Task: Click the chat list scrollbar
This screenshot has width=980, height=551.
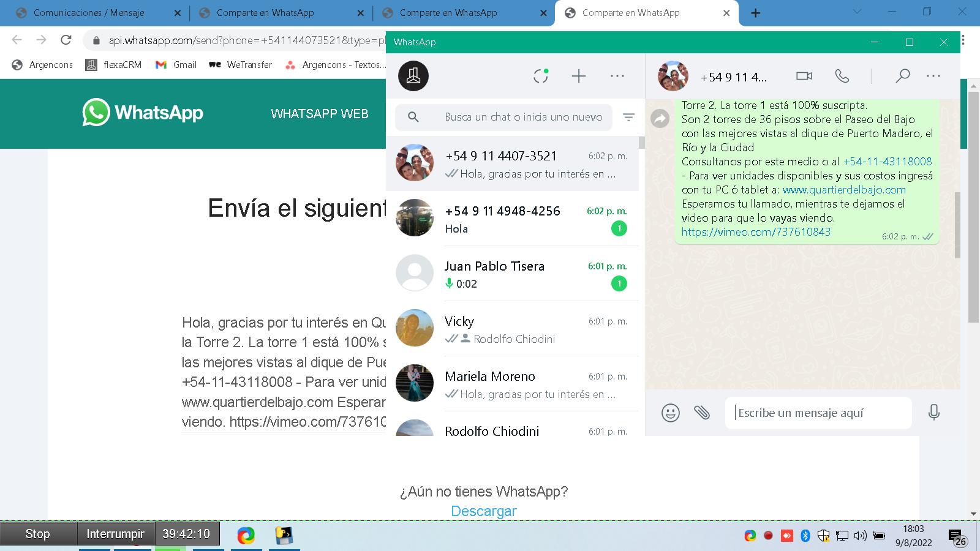Action: pos(641,142)
